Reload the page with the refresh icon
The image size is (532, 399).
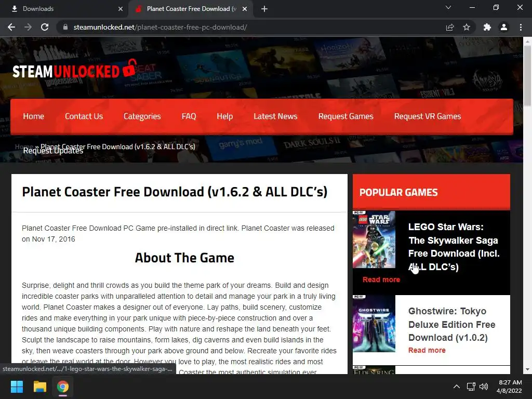tap(45, 27)
